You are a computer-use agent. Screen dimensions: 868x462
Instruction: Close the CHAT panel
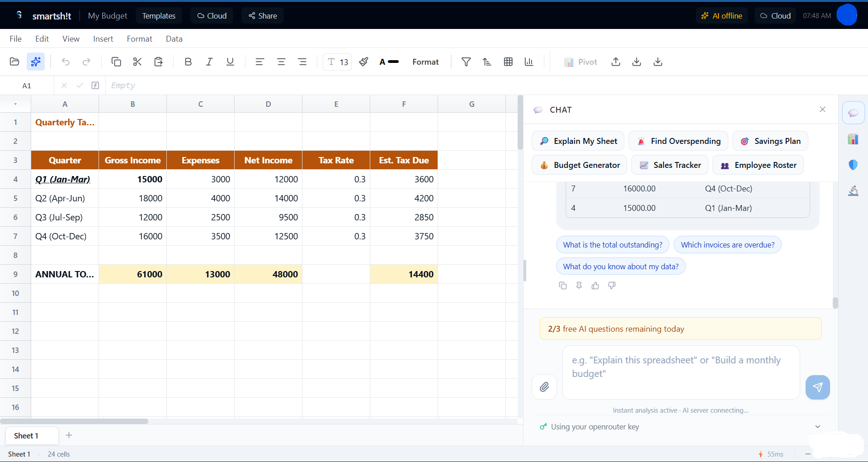[x=822, y=110]
